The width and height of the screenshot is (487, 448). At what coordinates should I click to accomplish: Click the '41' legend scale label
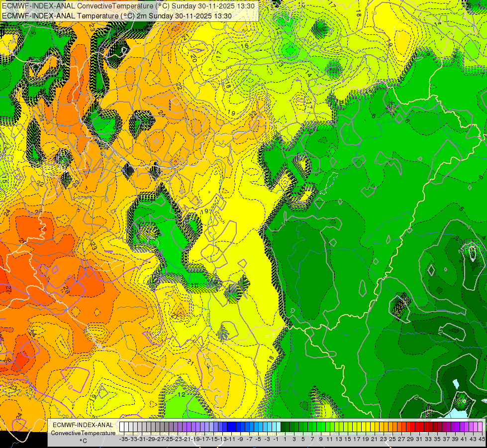tap(464, 440)
